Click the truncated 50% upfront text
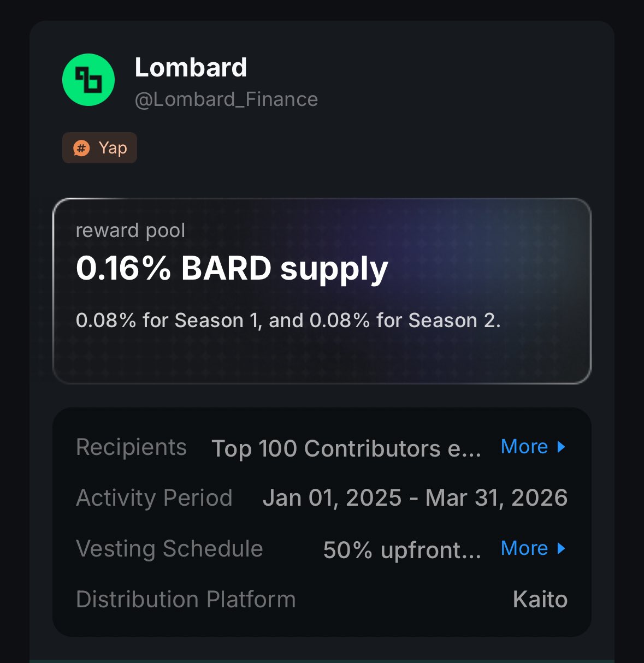This screenshot has width=644, height=663. [402, 550]
